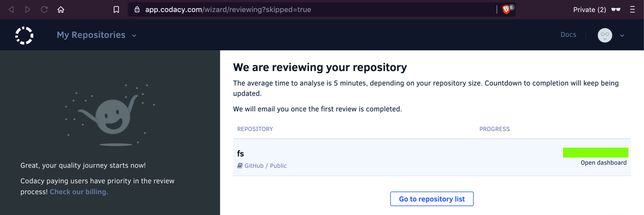Open the Brave Shields icon
The height and width of the screenshot is (215, 644).
pyautogui.click(x=506, y=9)
